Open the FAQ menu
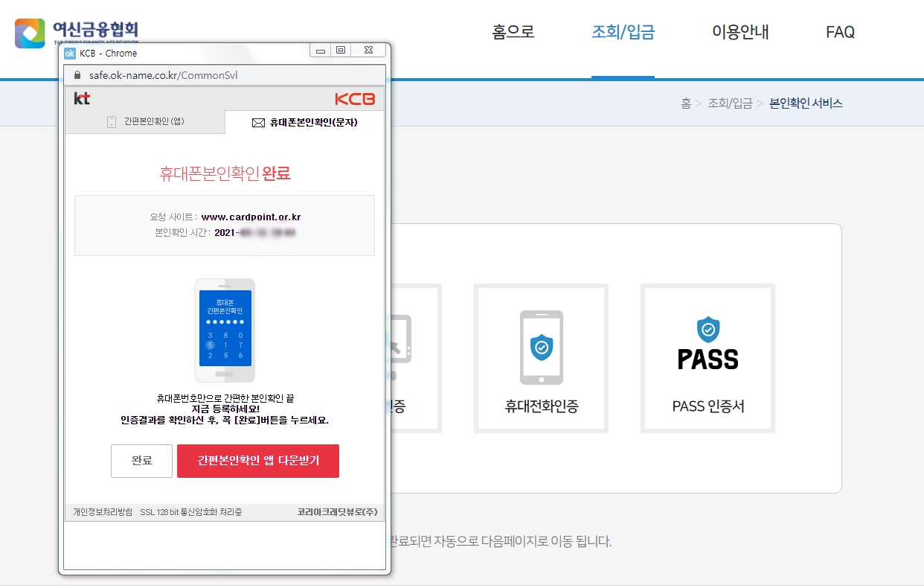 [840, 32]
